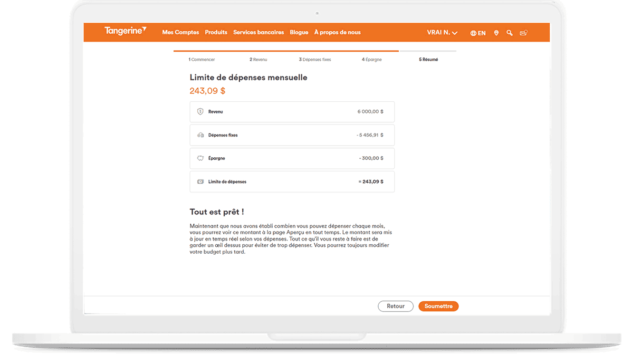
Task: Click the shield icon beside Revenu
Action: coord(200,112)
